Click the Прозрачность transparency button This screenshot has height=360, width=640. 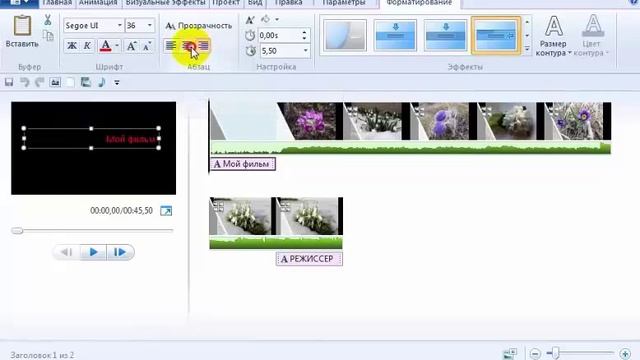199,26
